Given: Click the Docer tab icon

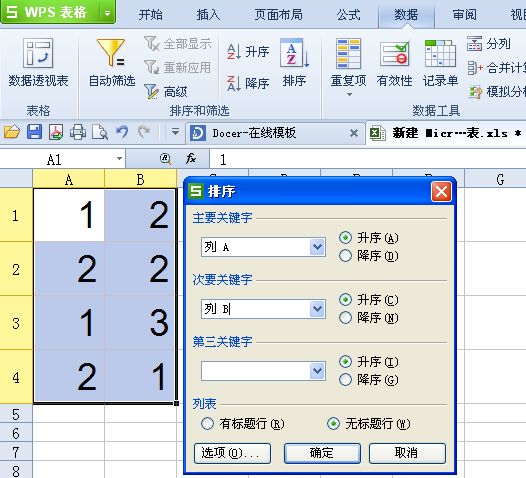Looking at the screenshot, I should pyautogui.click(x=198, y=133).
